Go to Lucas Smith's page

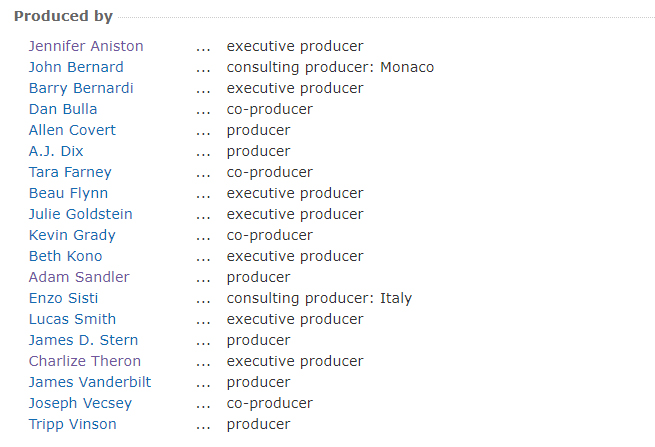[72, 319]
